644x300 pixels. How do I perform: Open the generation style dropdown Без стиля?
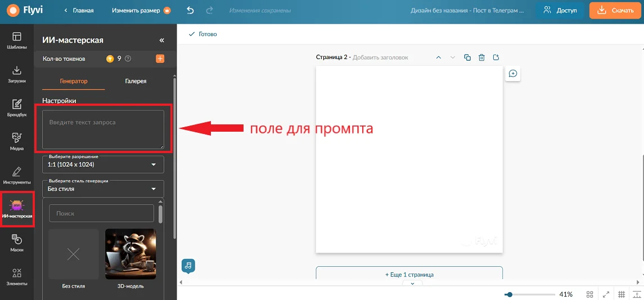point(103,189)
